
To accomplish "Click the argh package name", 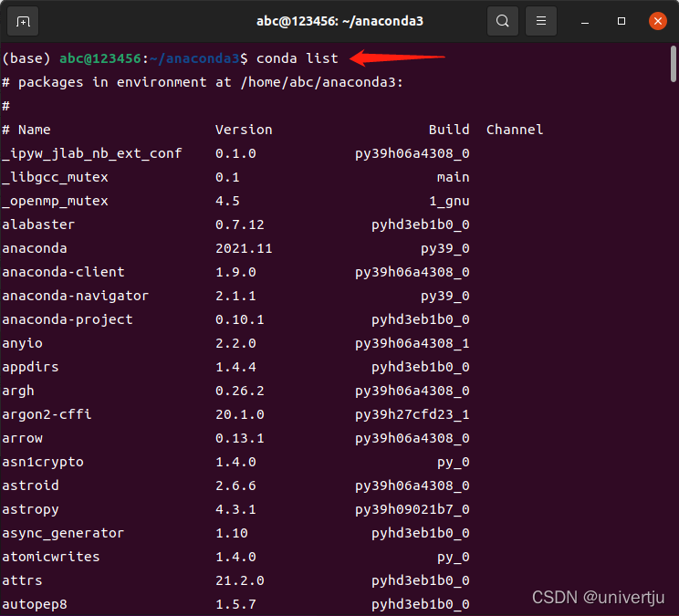I will pyautogui.click(x=18, y=391).
